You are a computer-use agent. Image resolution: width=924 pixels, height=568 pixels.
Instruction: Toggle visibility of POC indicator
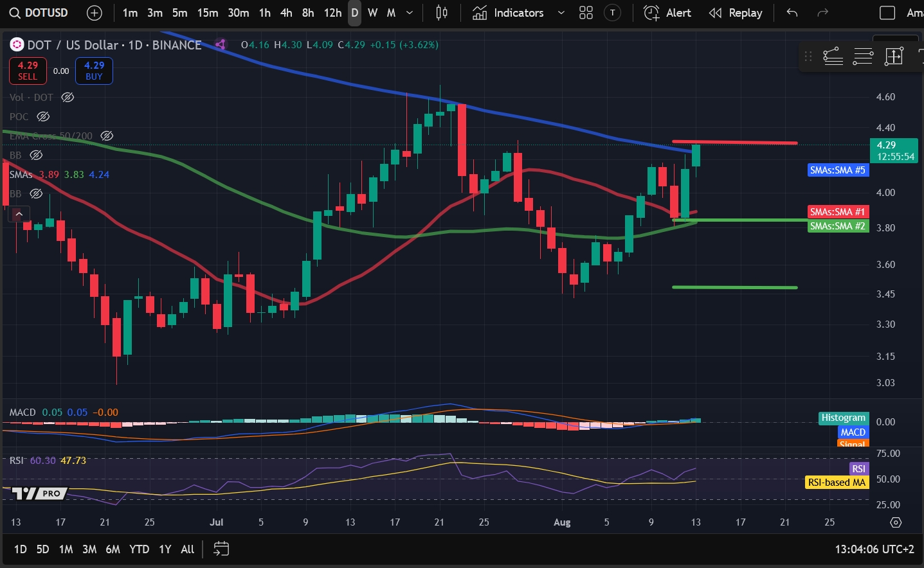point(43,116)
